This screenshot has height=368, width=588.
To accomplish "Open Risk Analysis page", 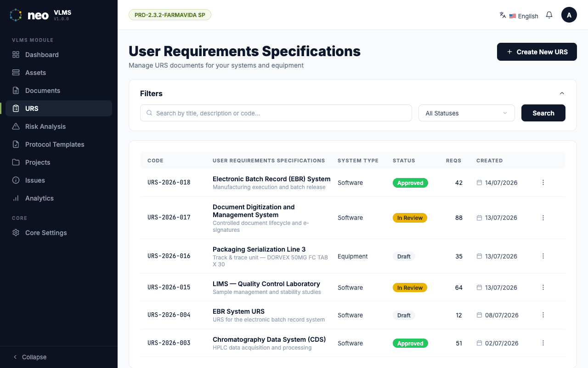I will (59, 126).
